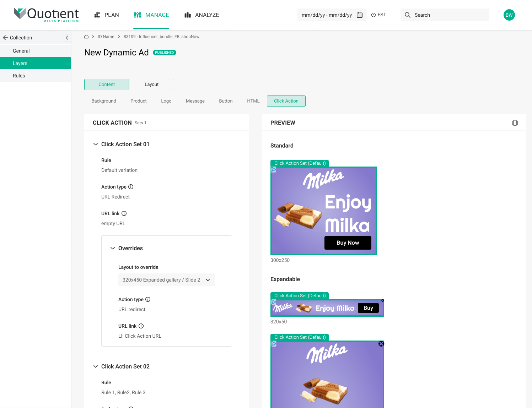
Task: Go back using the Collection arrow
Action: coord(5,38)
